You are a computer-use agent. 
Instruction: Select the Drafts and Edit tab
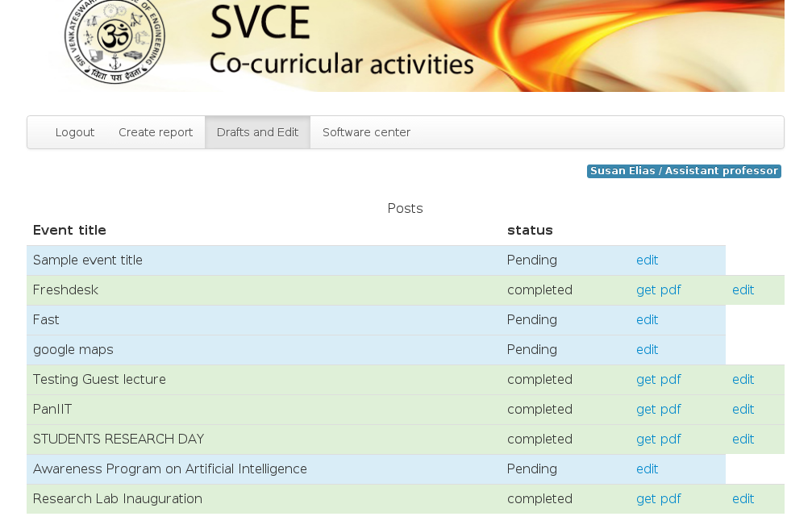coord(257,132)
